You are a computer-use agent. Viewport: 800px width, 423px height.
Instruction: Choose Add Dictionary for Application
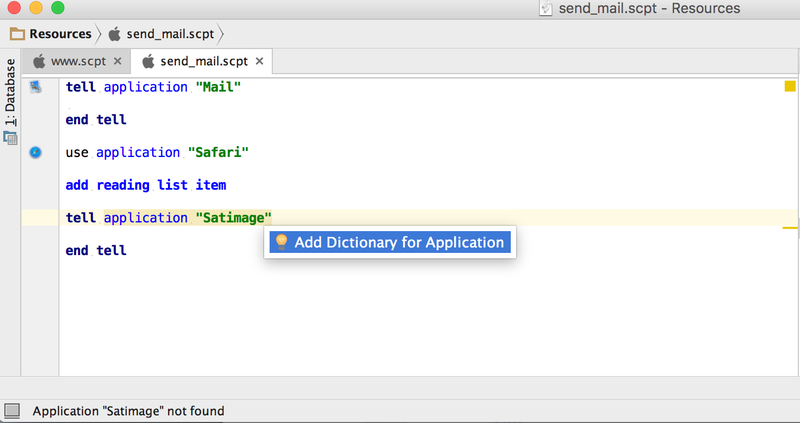[390, 242]
